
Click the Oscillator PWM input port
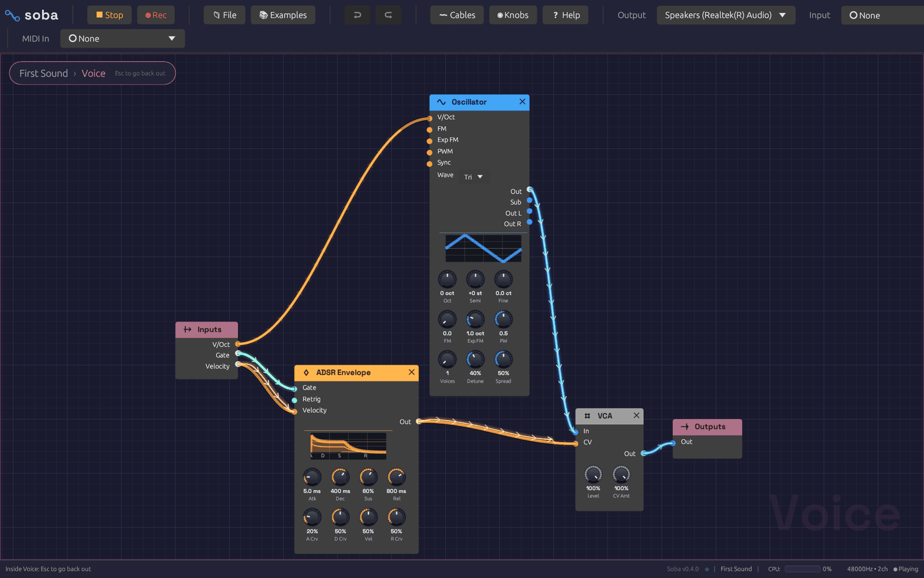(x=430, y=153)
